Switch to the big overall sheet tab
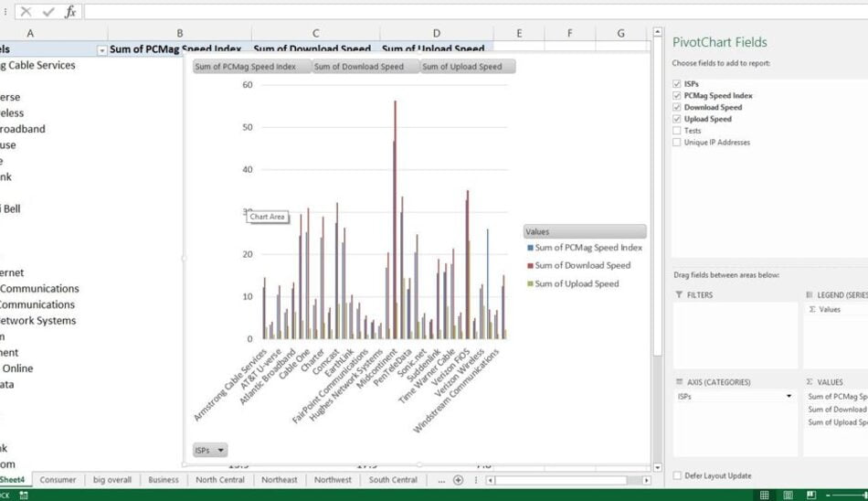868x501 pixels. [x=112, y=480]
